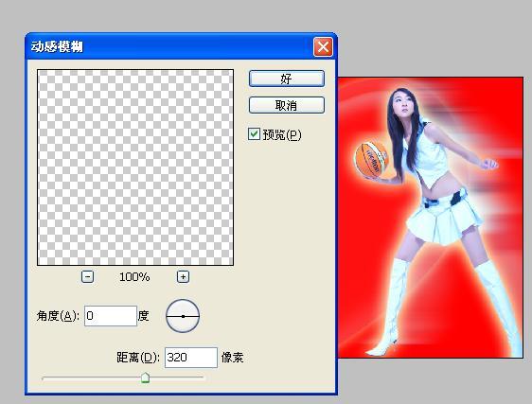Click the 角度(A) label
This screenshot has width=532, height=404.
(x=58, y=316)
